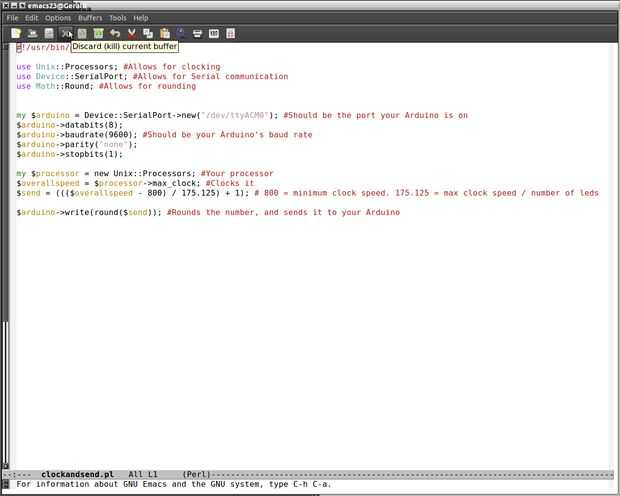The image size is (620, 496).
Task: Open the Edit menu
Action: pyautogui.click(x=32, y=18)
